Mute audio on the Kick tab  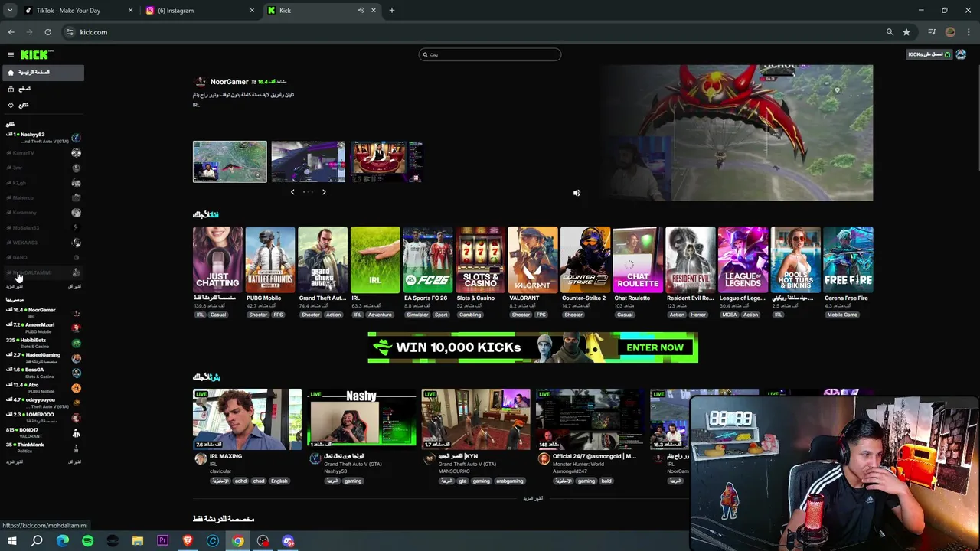[x=361, y=11]
